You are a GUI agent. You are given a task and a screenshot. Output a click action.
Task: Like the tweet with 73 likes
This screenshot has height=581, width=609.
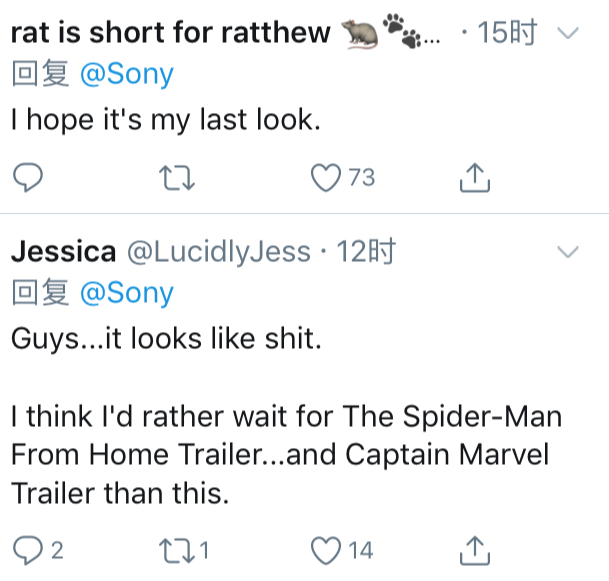tap(325, 177)
